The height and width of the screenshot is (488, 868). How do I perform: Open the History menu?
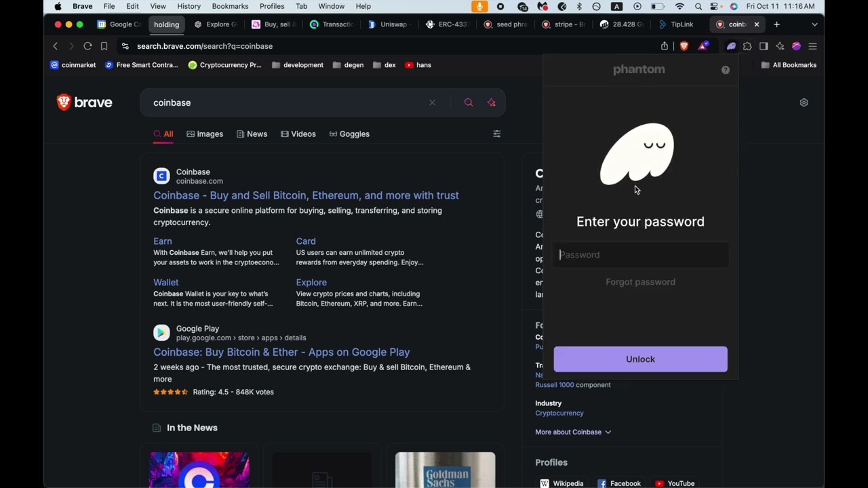point(189,6)
